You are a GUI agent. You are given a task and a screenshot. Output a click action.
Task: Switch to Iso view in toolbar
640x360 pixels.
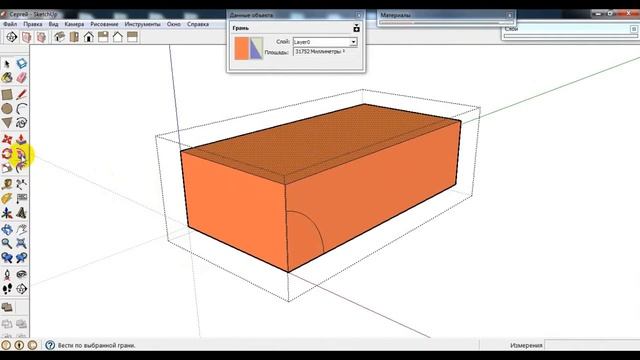point(60,37)
